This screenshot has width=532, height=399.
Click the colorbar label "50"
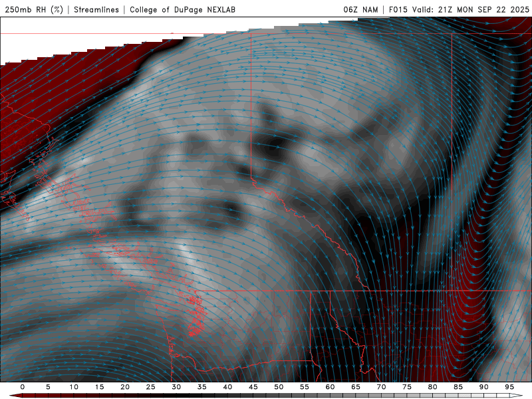pyautogui.click(x=279, y=387)
